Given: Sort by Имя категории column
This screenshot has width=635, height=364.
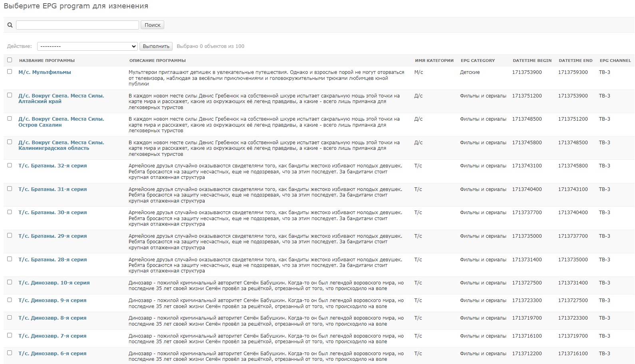Looking at the screenshot, I should 434,61.
